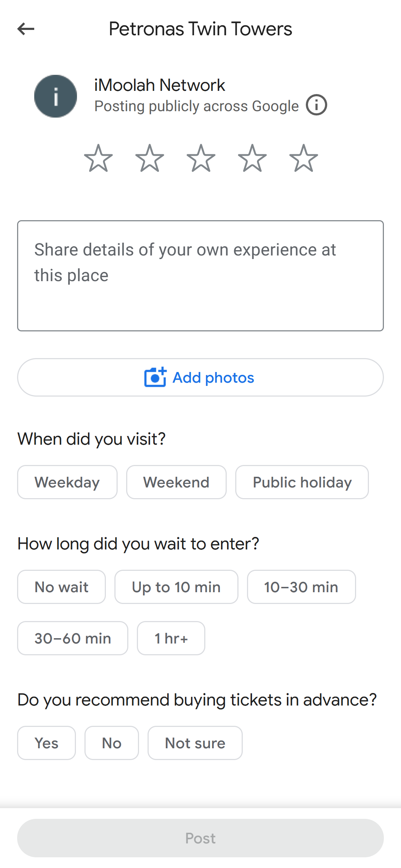The width and height of the screenshot is (401, 868).
Task: Select Weekday as visit time
Action: pyautogui.click(x=67, y=482)
